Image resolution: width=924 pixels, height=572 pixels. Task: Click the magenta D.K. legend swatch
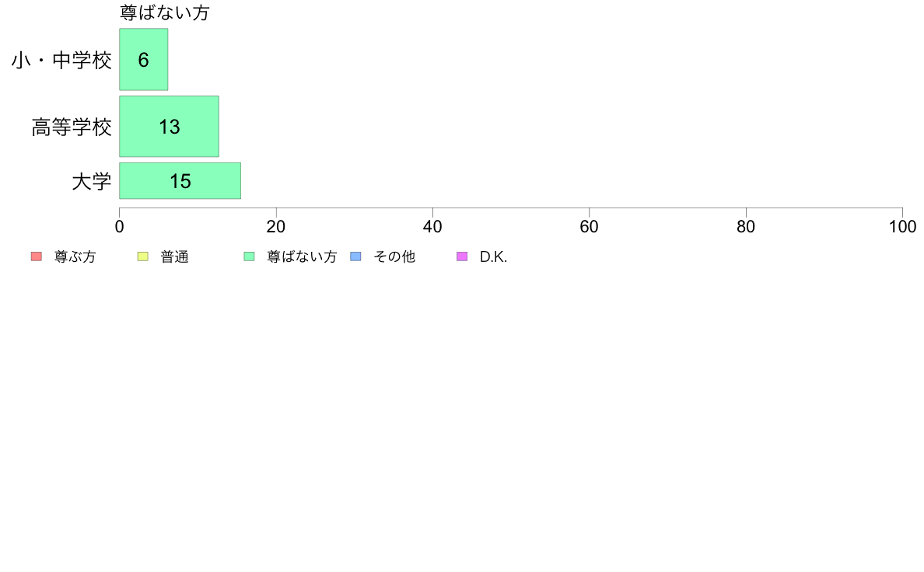(462, 256)
